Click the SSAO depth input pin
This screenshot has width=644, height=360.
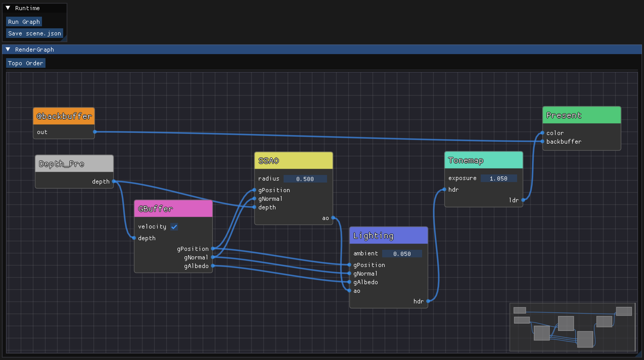pyautogui.click(x=254, y=207)
